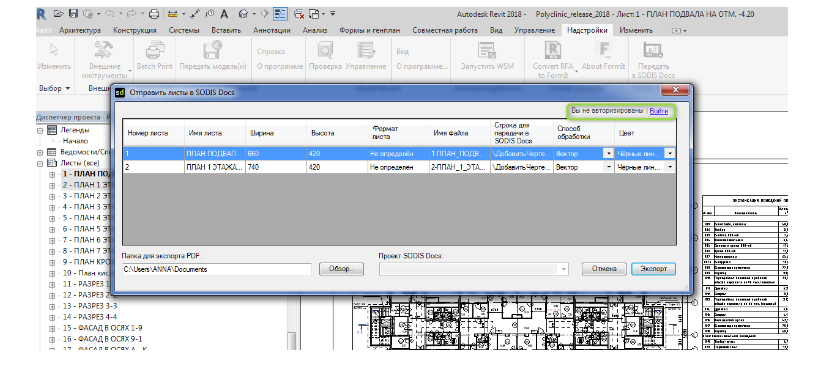Open the Выбор panel dropdown
827x367 pixels.
coord(54,89)
